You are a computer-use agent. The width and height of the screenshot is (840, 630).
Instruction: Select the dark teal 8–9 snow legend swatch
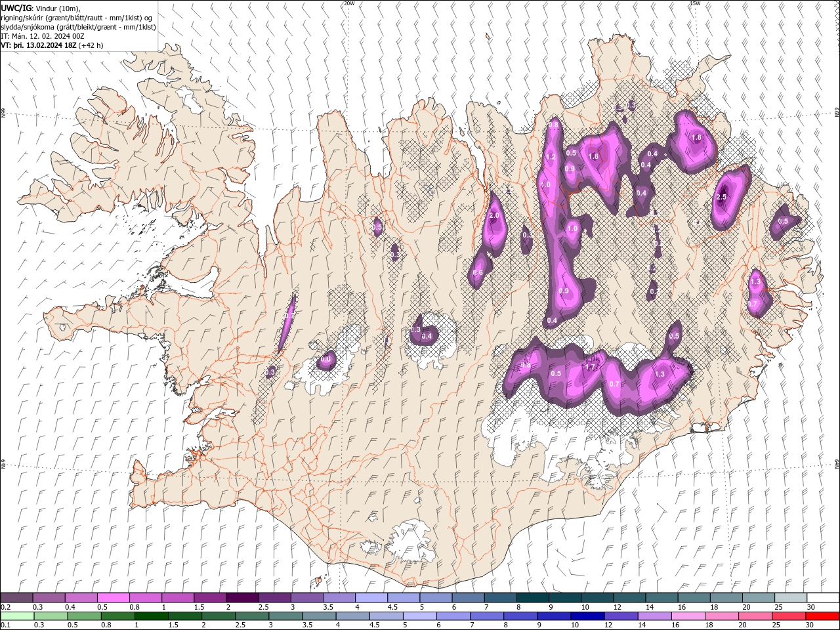click(532, 598)
